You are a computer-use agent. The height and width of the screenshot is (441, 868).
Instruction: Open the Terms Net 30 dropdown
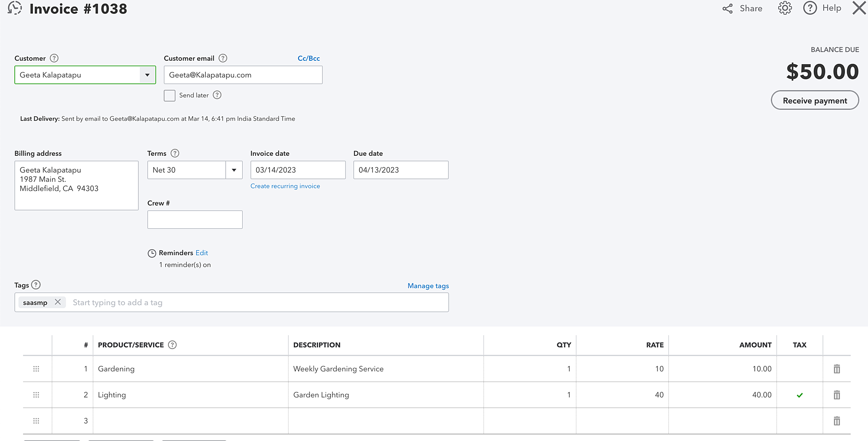point(234,170)
